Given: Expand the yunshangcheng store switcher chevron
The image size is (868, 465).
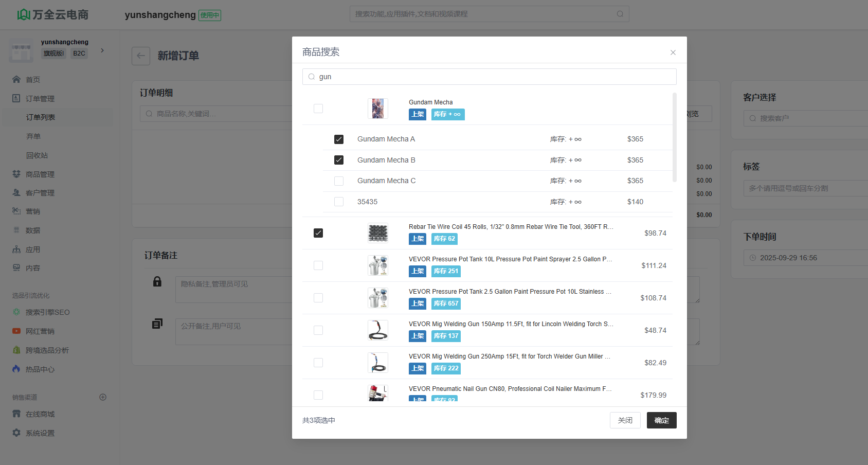Looking at the screenshot, I should 102,50.
